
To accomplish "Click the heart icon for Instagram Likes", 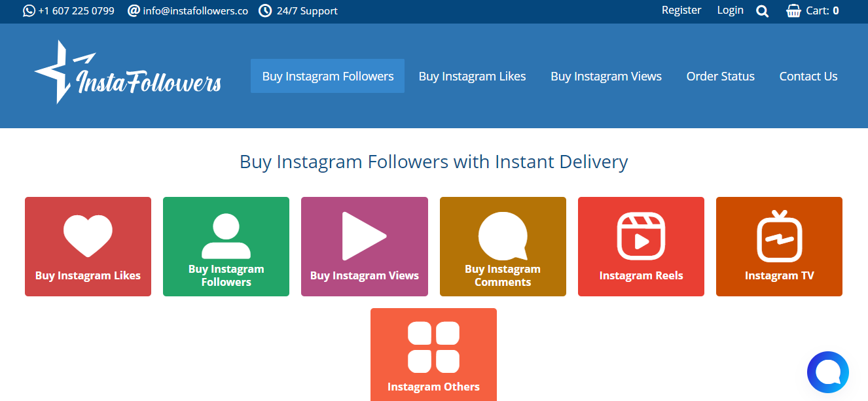I will pyautogui.click(x=88, y=235).
